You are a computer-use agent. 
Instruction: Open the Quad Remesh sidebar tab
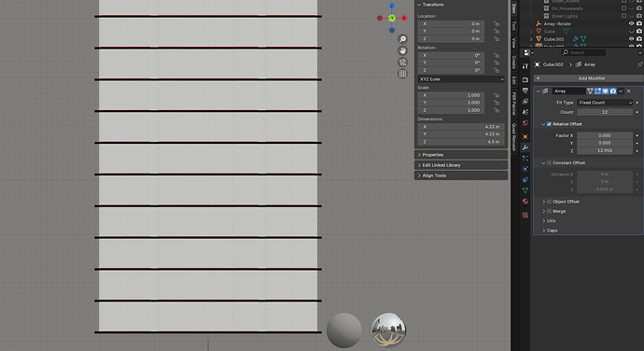(514, 137)
